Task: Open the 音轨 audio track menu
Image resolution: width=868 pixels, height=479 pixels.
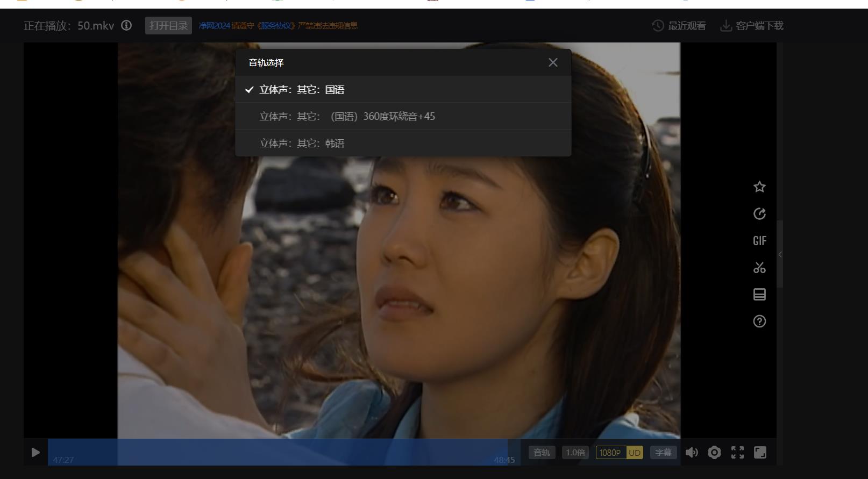Action: coord(542,453)
